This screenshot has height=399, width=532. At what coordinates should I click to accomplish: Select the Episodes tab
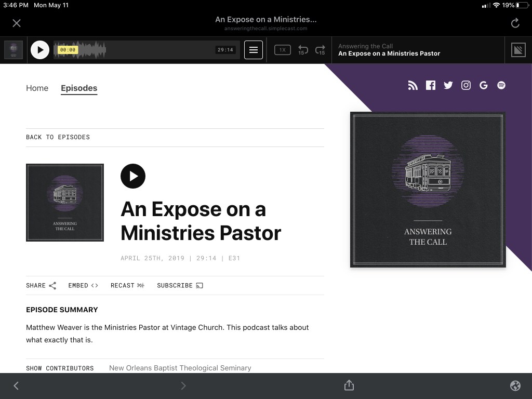[79, 88]
